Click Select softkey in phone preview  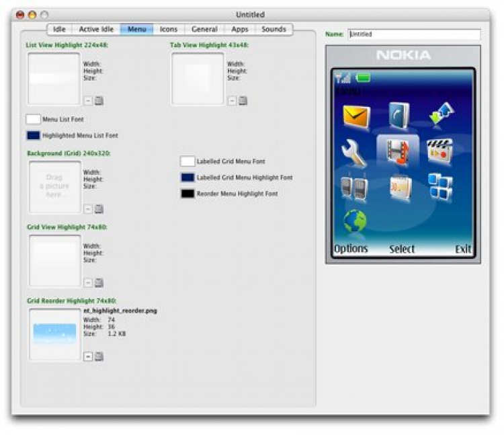tap(402, 249)
